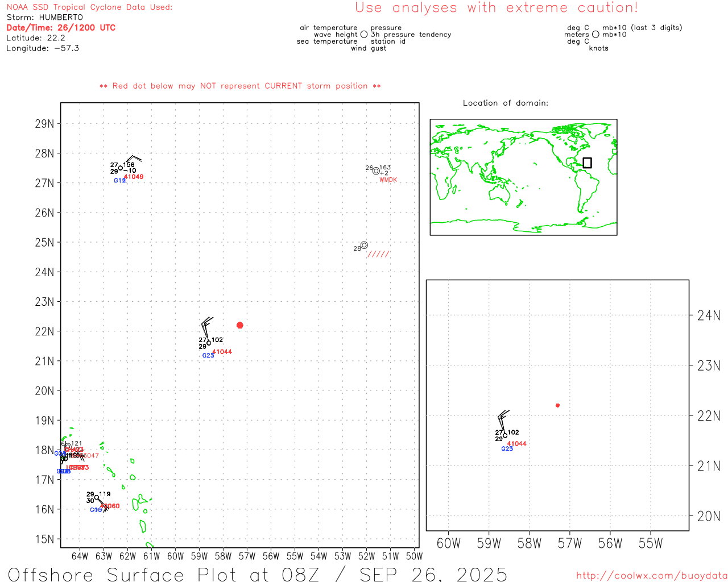
Task: Click the 'wind gust' legend label
Action: point(369,48)
